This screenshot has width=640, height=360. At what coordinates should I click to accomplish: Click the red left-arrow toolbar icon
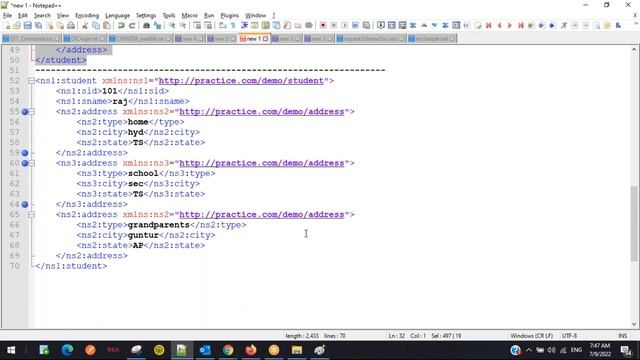tap(499, 25)
